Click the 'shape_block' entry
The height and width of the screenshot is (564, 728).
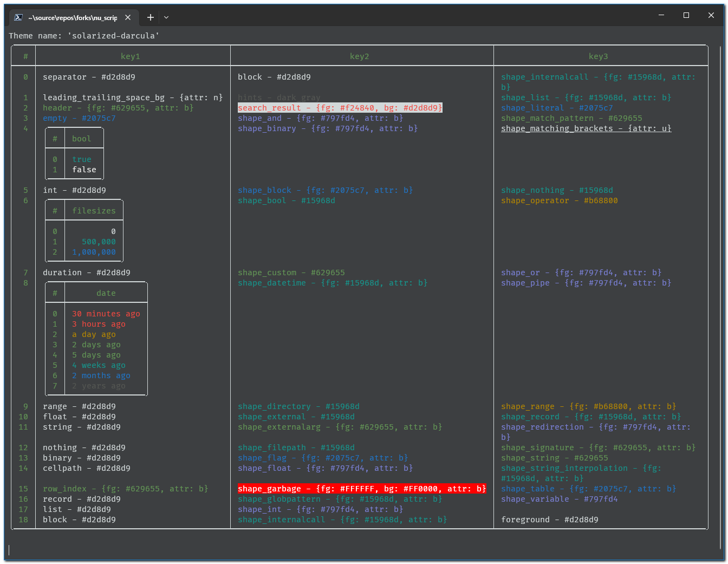click(326, 190)
